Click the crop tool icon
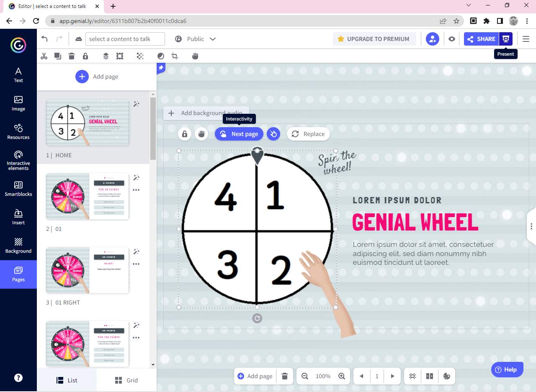Image resolution: width=536 pixels, height=392 pixels. coord(175,56)
